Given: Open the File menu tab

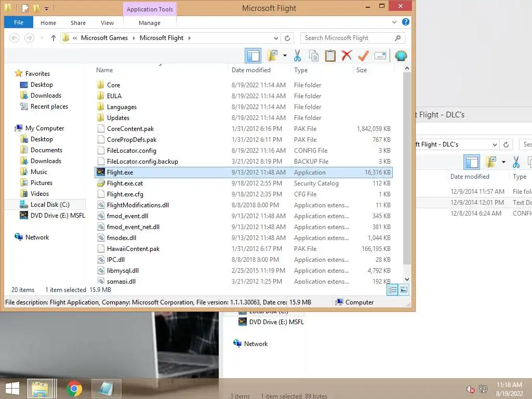Looking at the screenshot, I should (19, 22).
